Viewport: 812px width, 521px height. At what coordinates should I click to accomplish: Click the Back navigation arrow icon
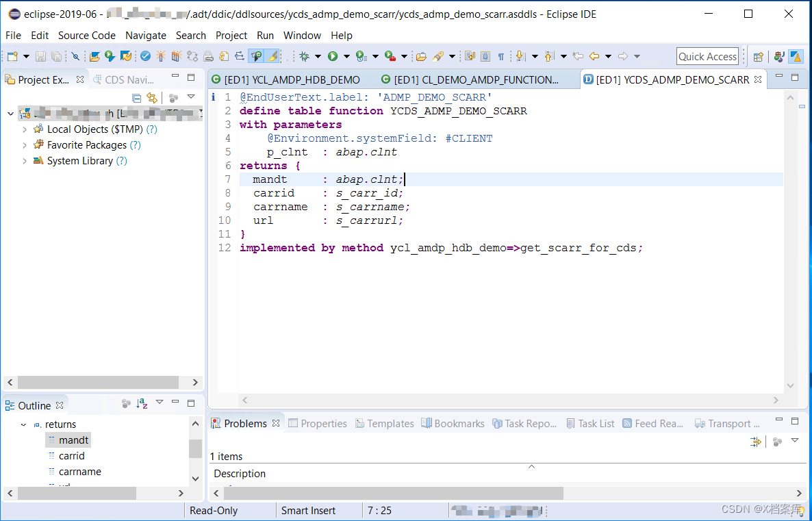[x=594, y=57]
